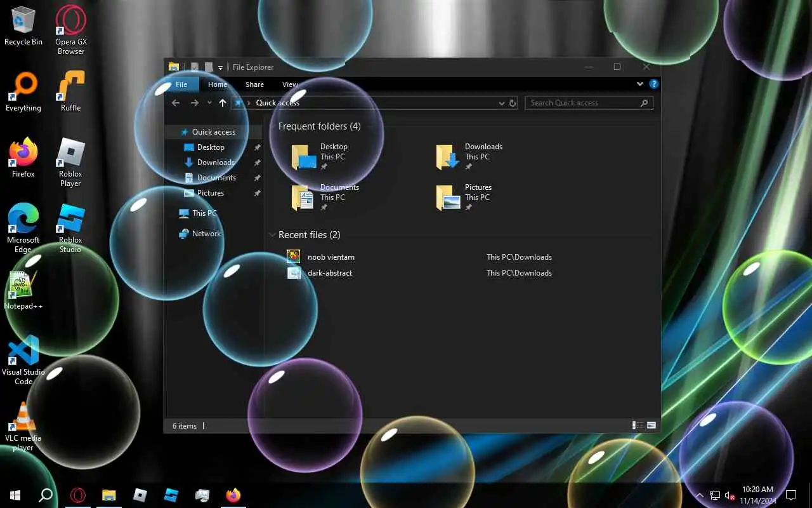Go up one folder level
The image size is (812, 508).
tap(223, 103)
